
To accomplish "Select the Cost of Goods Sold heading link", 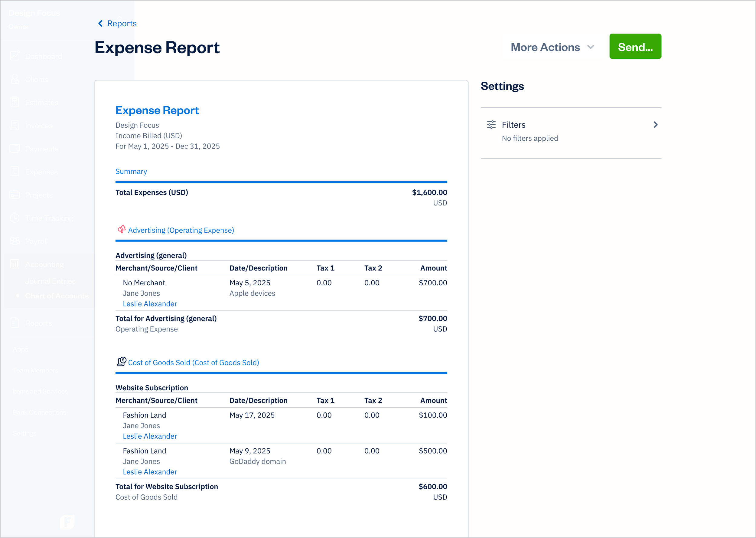I will tap(193, 362).
